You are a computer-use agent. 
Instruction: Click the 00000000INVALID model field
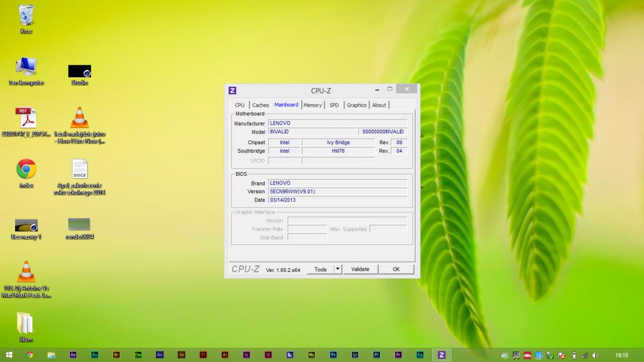[x=383, y=131]
